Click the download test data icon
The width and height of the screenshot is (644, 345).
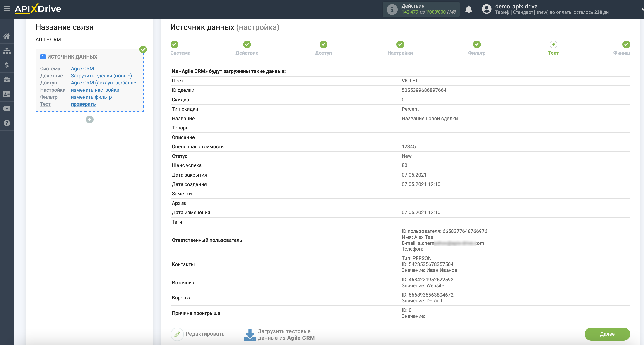coord(250,335)
